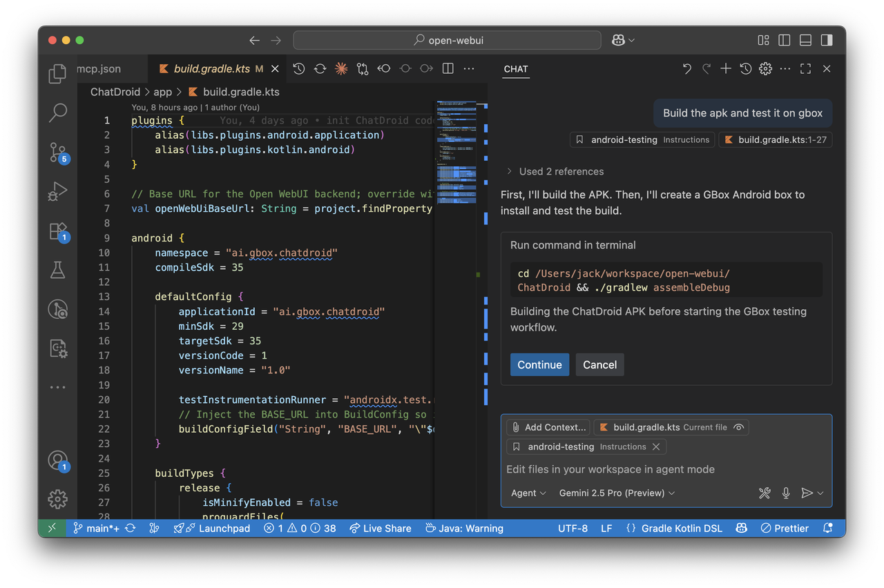Open the Extensions view in activity bar
The width and height of the screenshot is (884, 588).
coord(58,231)
